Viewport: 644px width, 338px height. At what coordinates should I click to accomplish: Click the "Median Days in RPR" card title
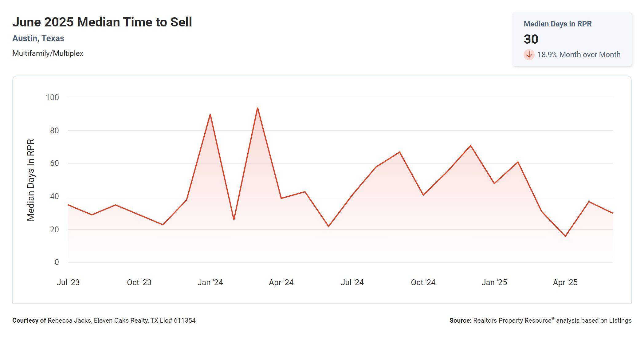click(x=557, y=24)
